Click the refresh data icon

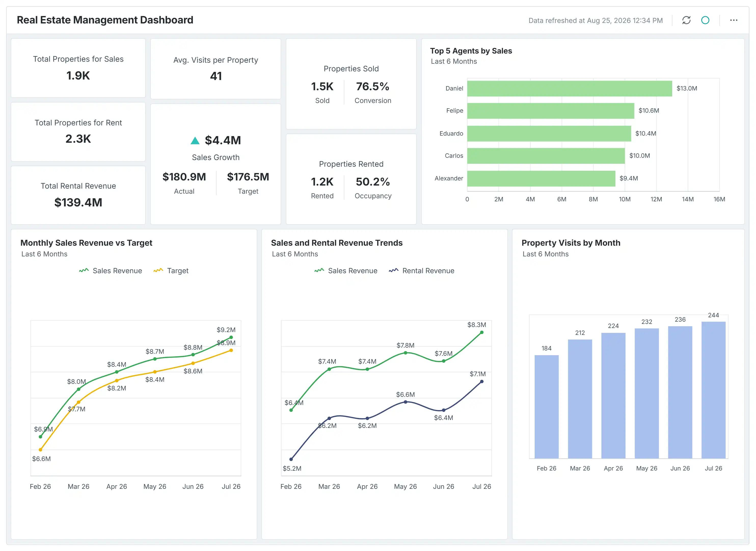click(x=686, y=20)
